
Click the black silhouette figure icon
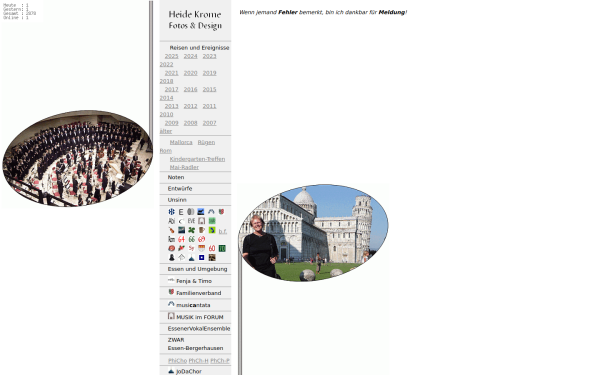[171, 258]
